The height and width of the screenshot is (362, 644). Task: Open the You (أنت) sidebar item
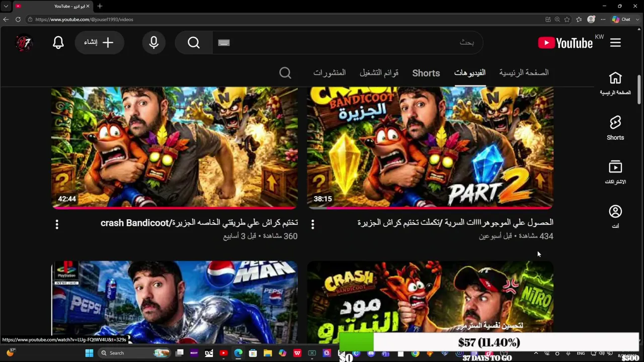[x=615, y=217]
